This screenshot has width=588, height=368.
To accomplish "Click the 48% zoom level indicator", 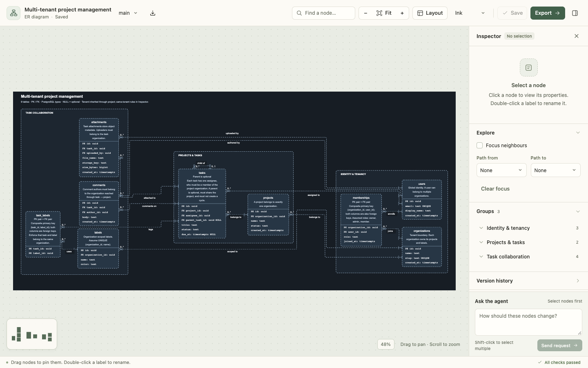I will [x=385, y=344].
